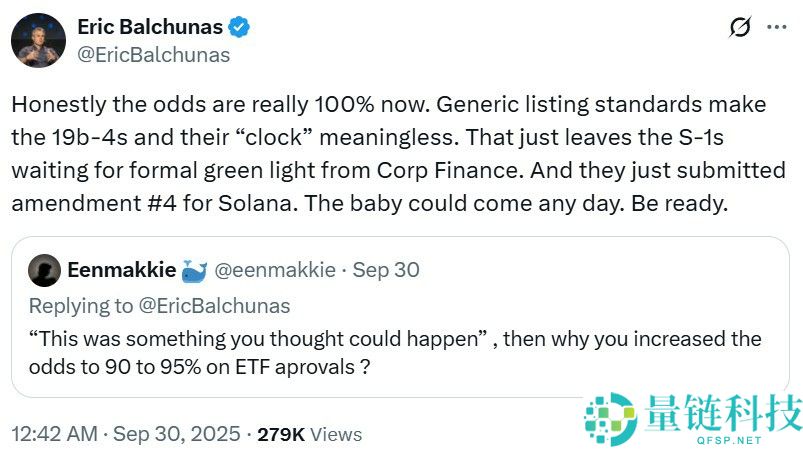The height and width of the screenshot is (451, 803).
Task: Open the @EricBalchunas handle below the name
Action: coord(153,55)
